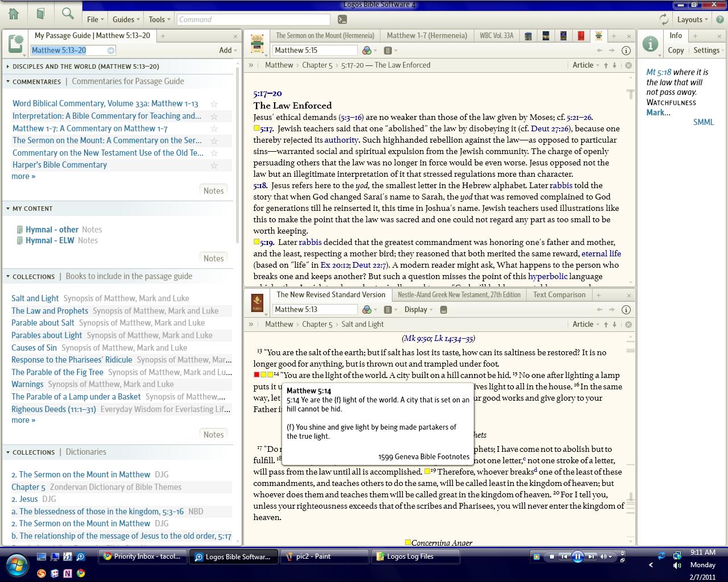Open the NRSV book cover panel menu
This screenshot has height=582, width=728.
(257, 303)
